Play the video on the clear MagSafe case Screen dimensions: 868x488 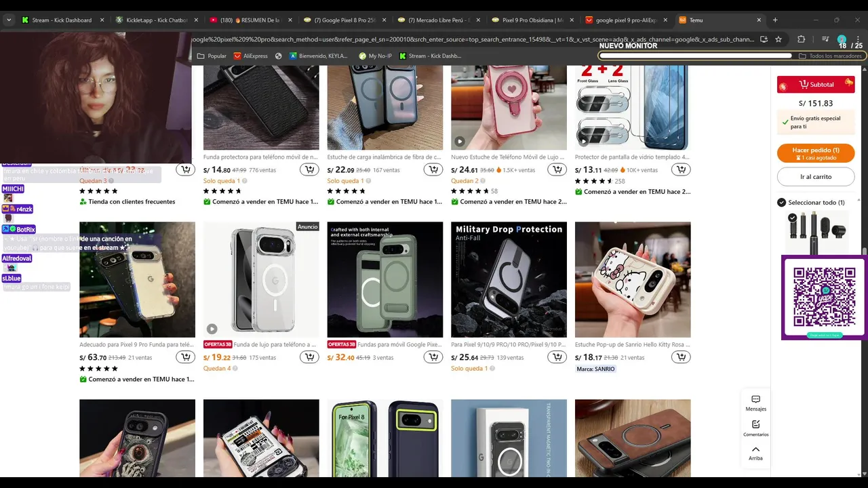coord(212,329)
